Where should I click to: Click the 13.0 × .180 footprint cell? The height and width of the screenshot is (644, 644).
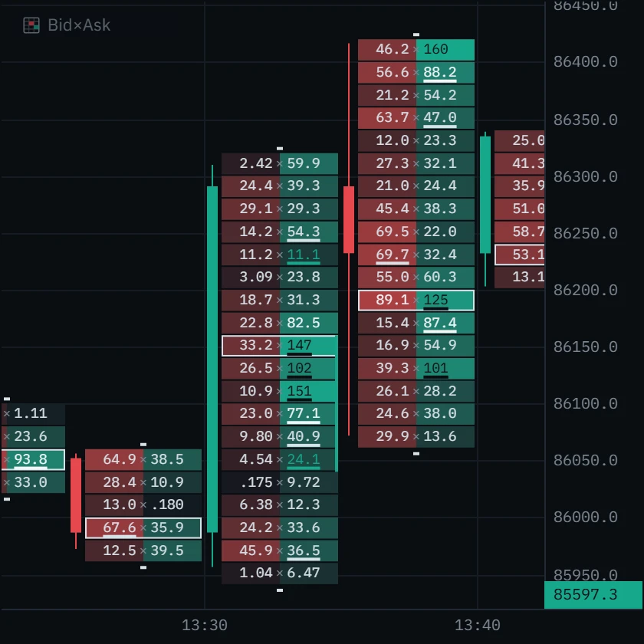pos(143,504)
